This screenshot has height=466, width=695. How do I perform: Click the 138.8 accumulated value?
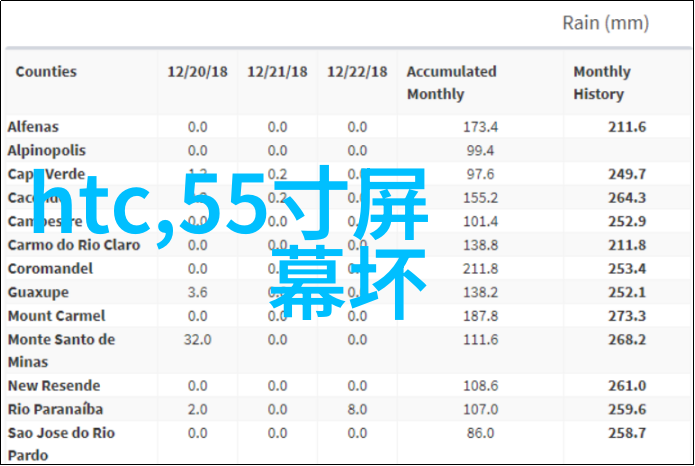click(x=480, y=245)
